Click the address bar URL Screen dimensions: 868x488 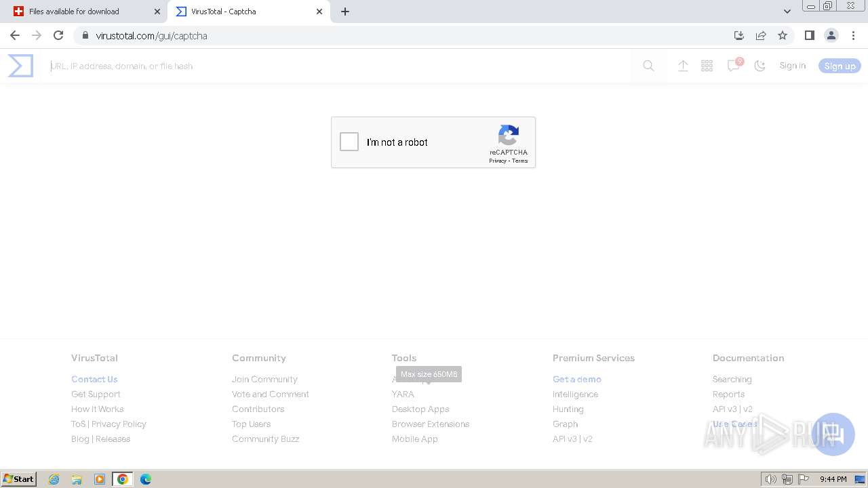152,36
